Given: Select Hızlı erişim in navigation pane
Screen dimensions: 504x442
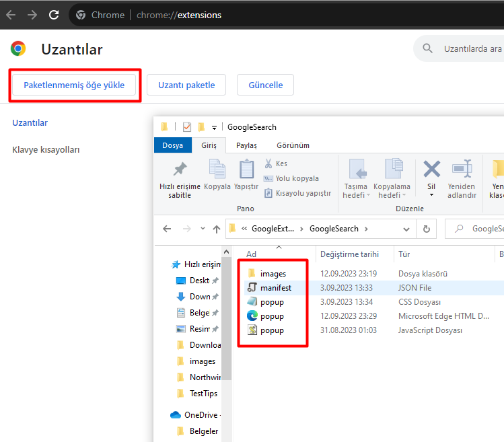Looking at the screenshot, I should click(196, 264).
